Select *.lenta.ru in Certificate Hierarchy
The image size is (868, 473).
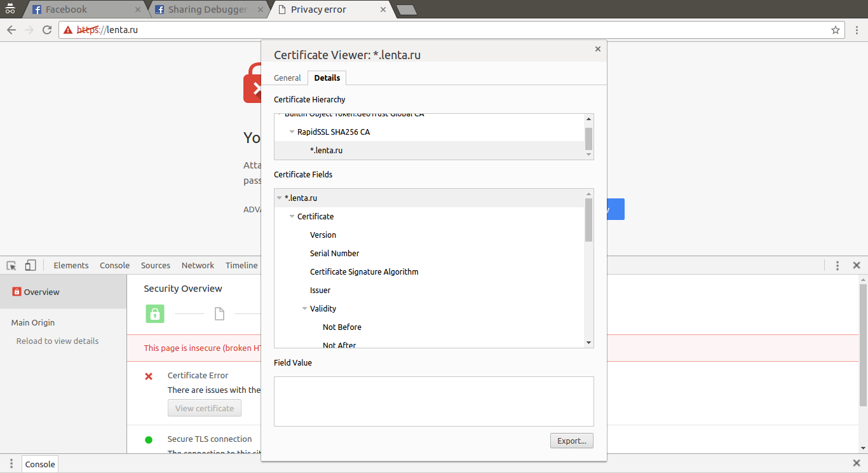point(429,150)
